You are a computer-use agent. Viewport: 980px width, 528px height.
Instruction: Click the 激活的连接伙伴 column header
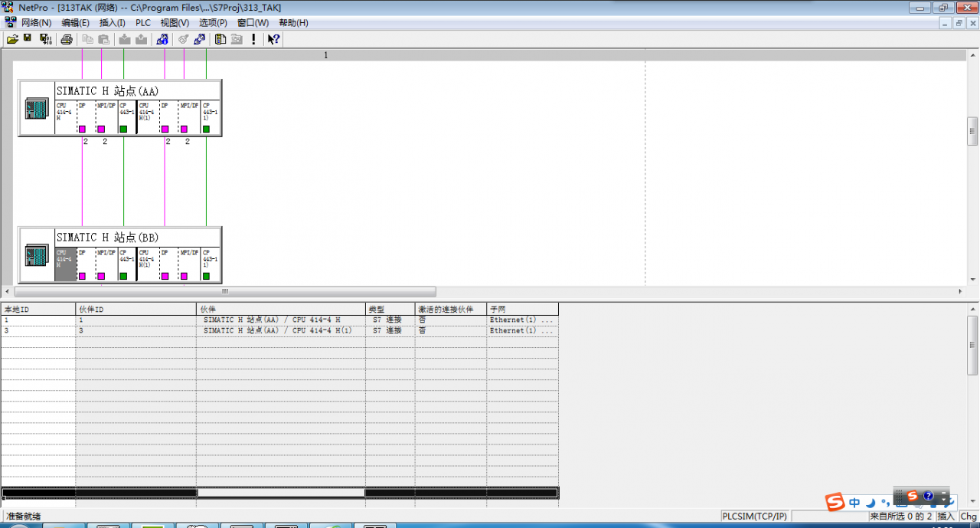[x=450, y=309]
